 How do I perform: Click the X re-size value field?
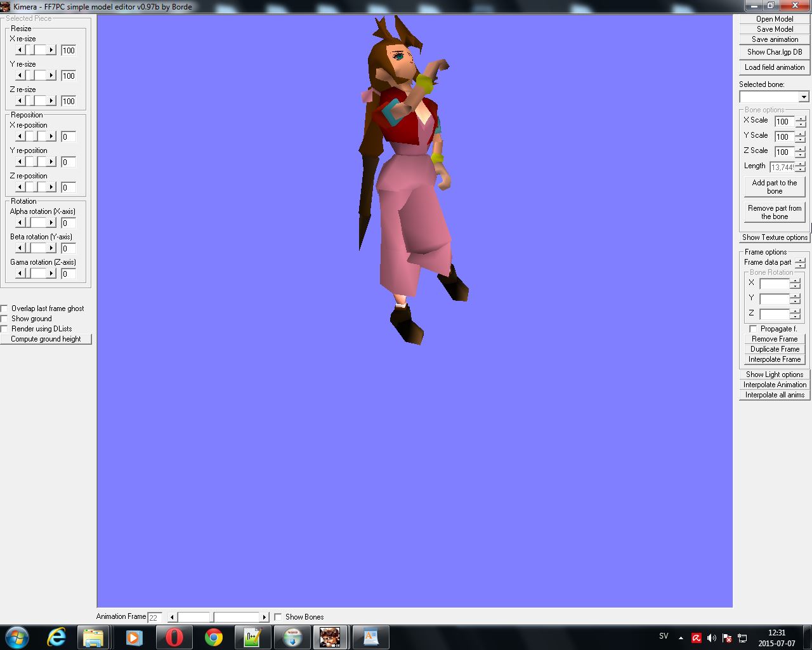click(69, 50)
